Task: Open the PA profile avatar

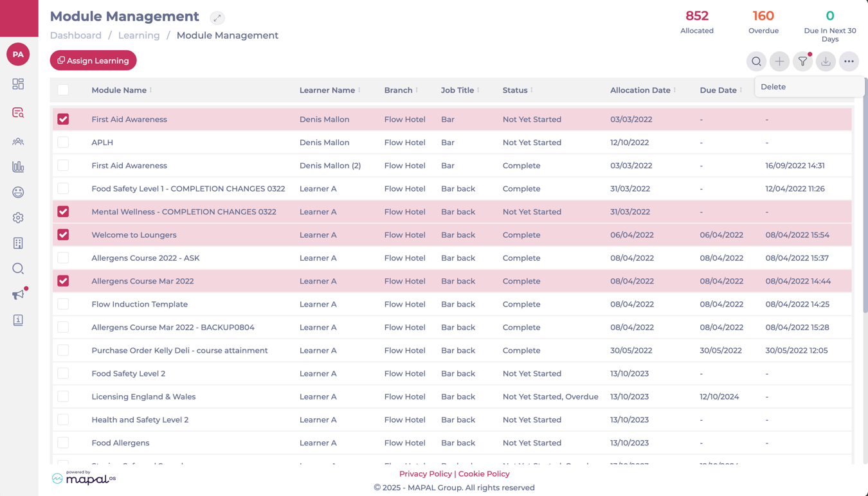Action: 18,55
